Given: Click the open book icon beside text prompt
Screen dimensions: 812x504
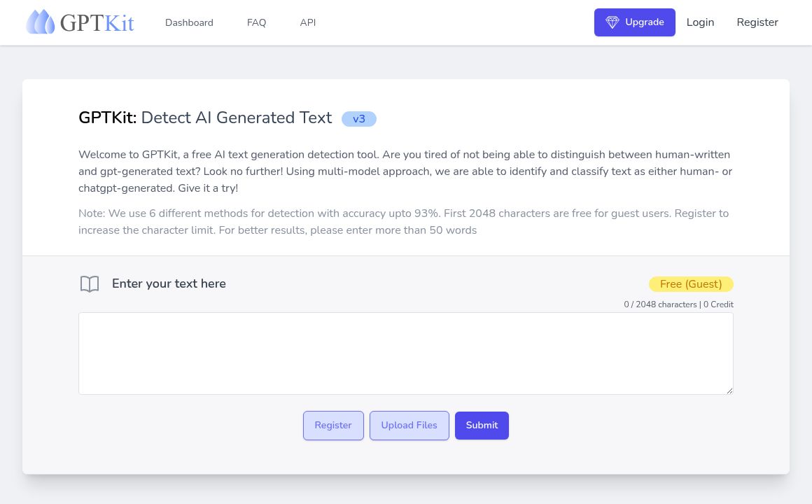Looking at the screenshot, I should tap(89, 283).
